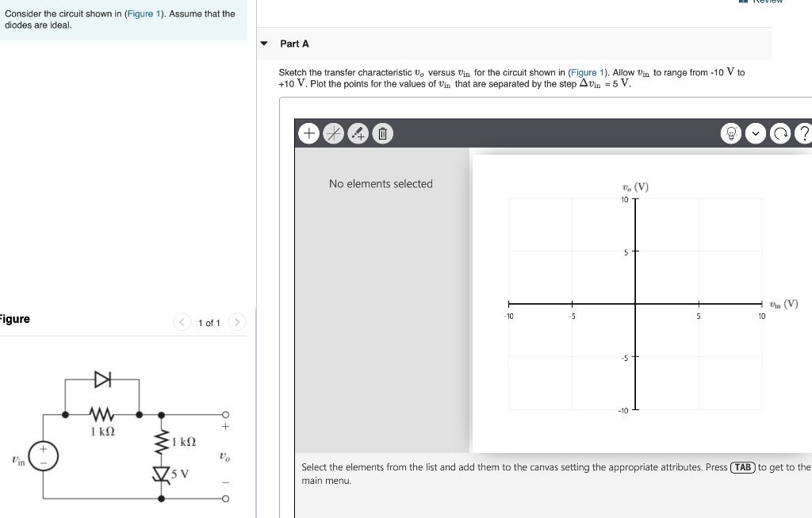
Task: Open help with the question mark icon
Action: pyautogui.click(x=804, y=133)
